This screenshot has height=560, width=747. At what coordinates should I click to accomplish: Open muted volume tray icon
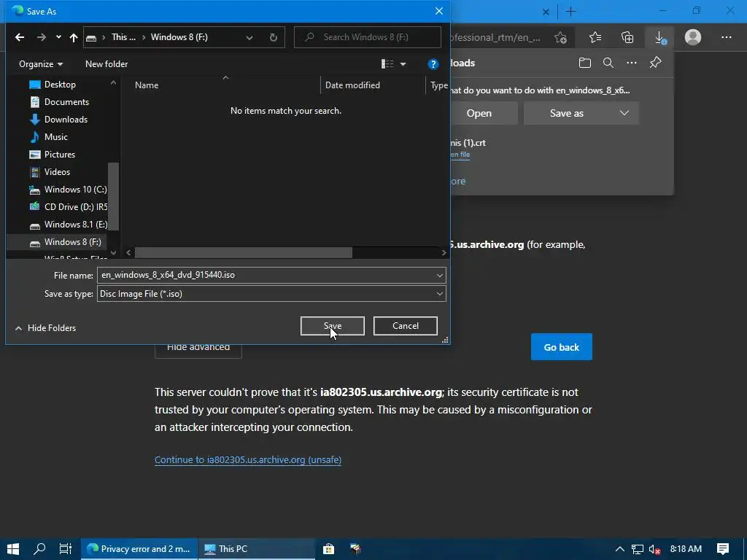(654, 549)
